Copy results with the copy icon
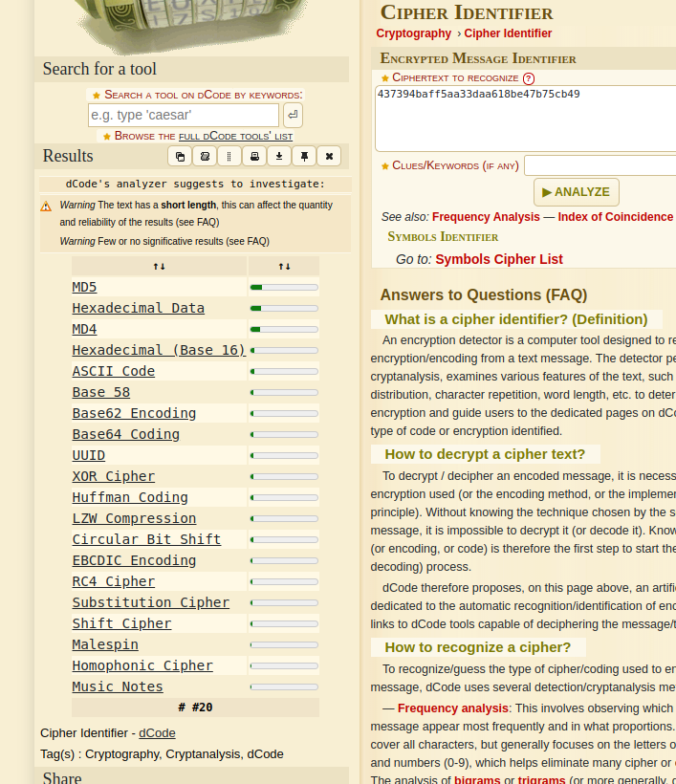Image resolution: width=676 pixels, height=784 pixels. point(180,157)
